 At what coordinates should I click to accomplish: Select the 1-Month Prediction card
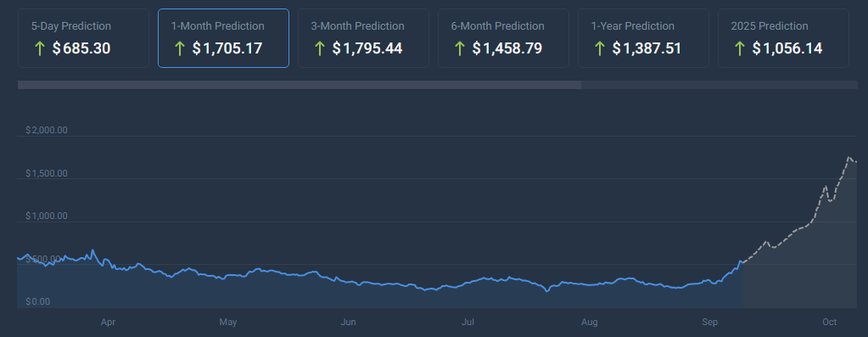point(224,38)
